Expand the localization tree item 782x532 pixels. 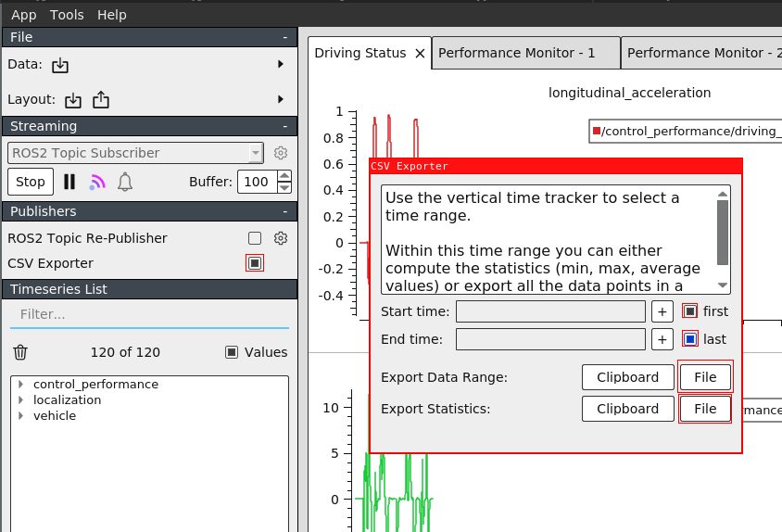click(x=20, y=400)
